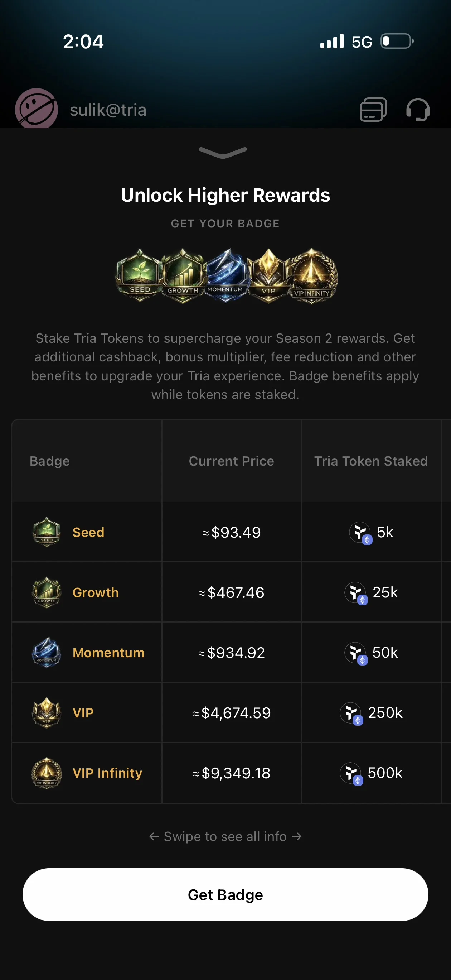
Task: Select the Growth badge emblem
Action: (x=47, y=592)
